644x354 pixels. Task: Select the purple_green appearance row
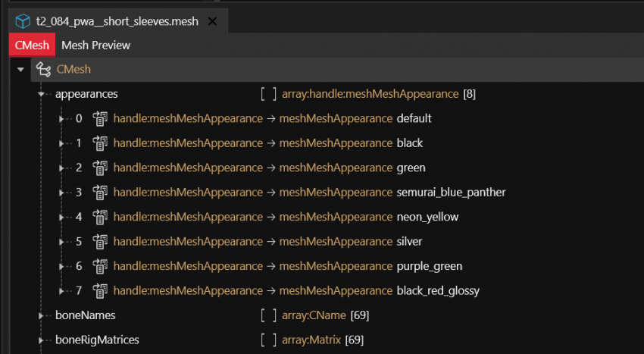pyautogui.click(x=429, y=266)
